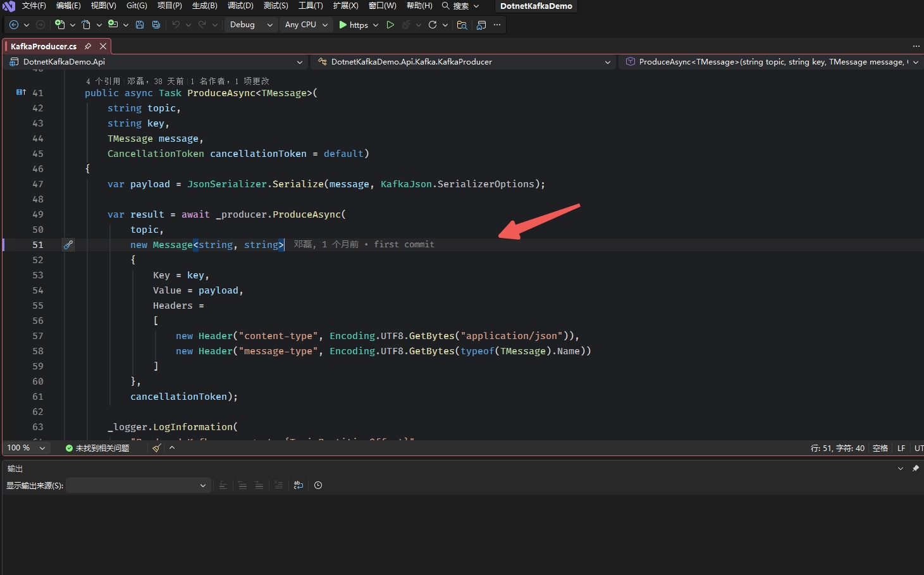The image size is (924, 575).
Task: Open the 测试(S) menu
Action: (x=276, y=6)
